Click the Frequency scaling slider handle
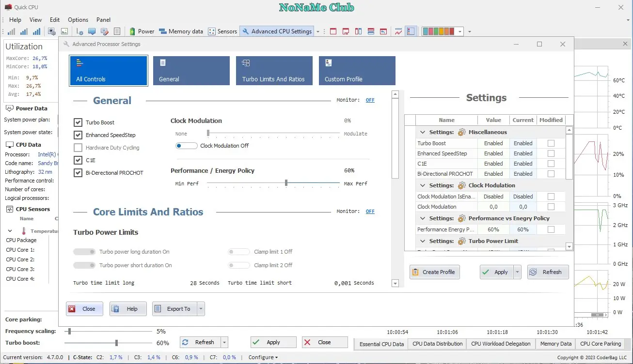The height and width of the screenshot is (364, 633). coord(70,331)
